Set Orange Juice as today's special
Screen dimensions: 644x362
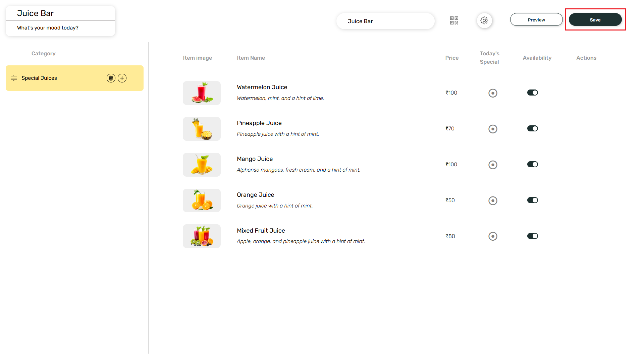(x=493, y=200)
